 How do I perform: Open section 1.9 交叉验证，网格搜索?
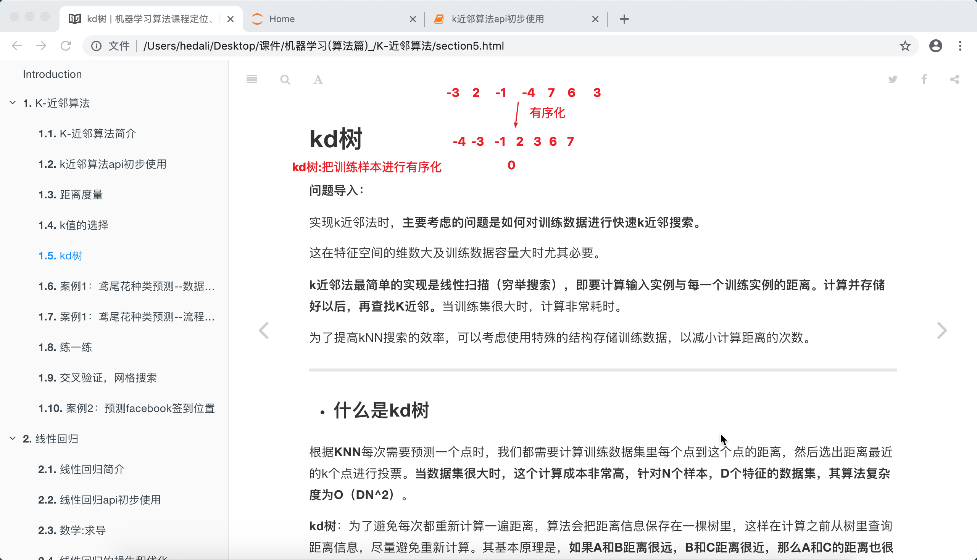[x=97, y=378]
